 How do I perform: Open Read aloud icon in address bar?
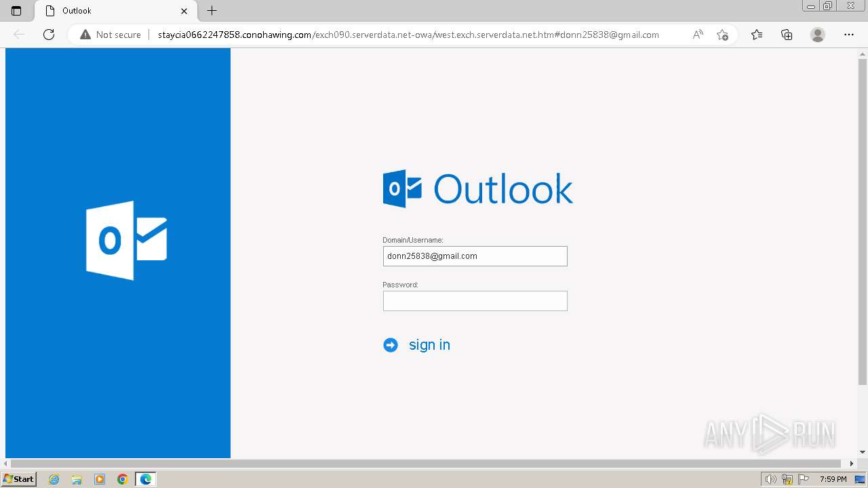(x=698, y=35)
